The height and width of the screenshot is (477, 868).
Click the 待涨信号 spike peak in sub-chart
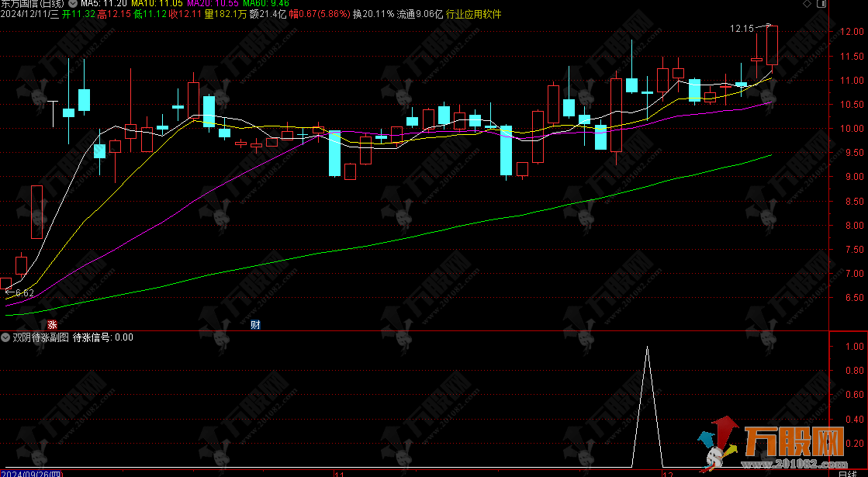(647, 347)
